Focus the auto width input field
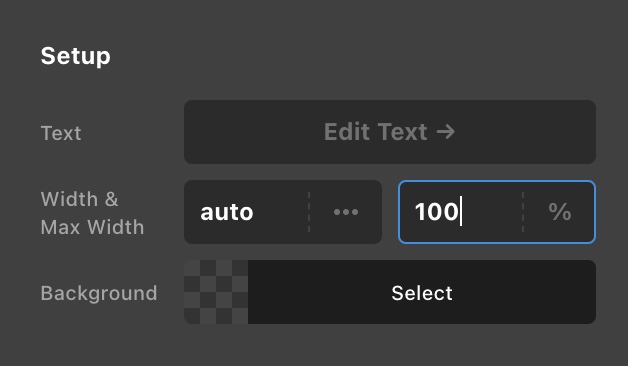628x366 pixels. (x=246, y=212)
